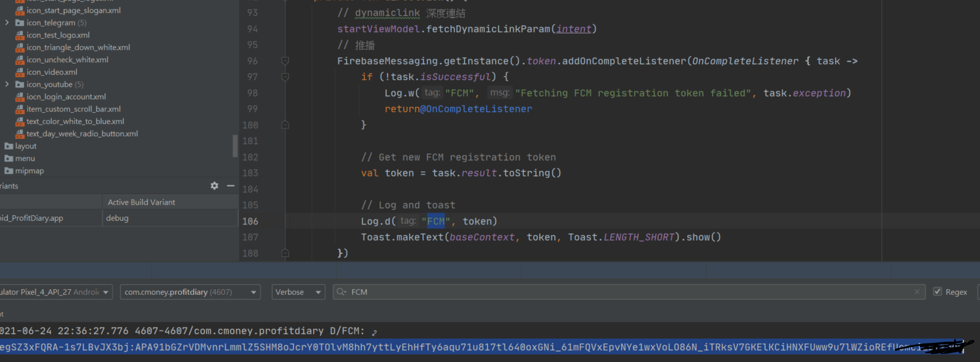Screen dimensions: 980x362
Task: Select icon_video.xml in project tree
Action: click(x=52, y=72)
